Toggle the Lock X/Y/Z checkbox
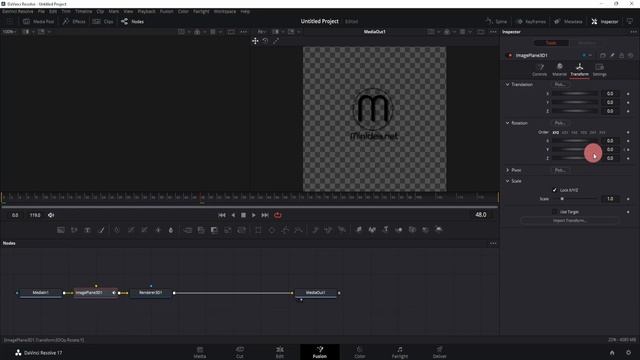 pos(554,190)
